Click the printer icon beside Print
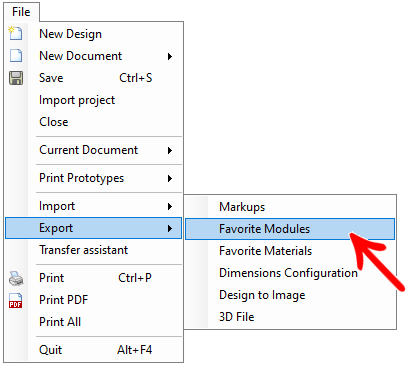This screenshot has width=408, height=369. click(16, 278)
